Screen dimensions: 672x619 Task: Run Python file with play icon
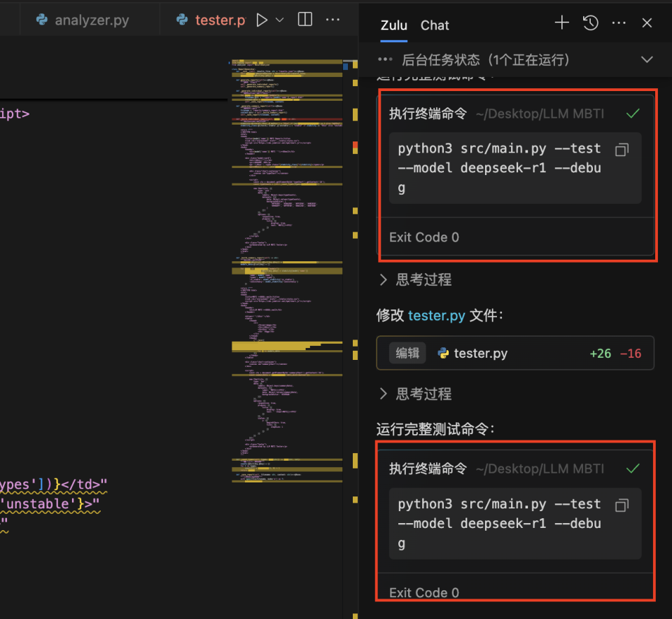pyautogui.click(x=261, y=20)
